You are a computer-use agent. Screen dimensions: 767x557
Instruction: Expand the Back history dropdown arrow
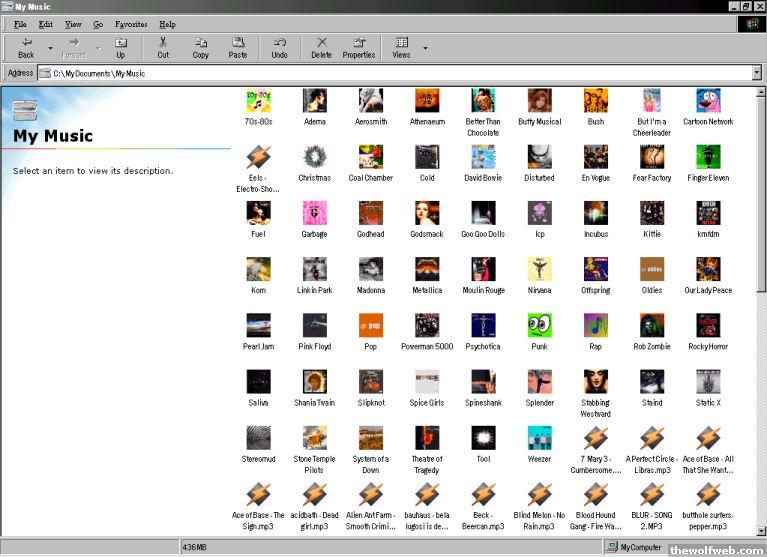[x=50, y=48]
